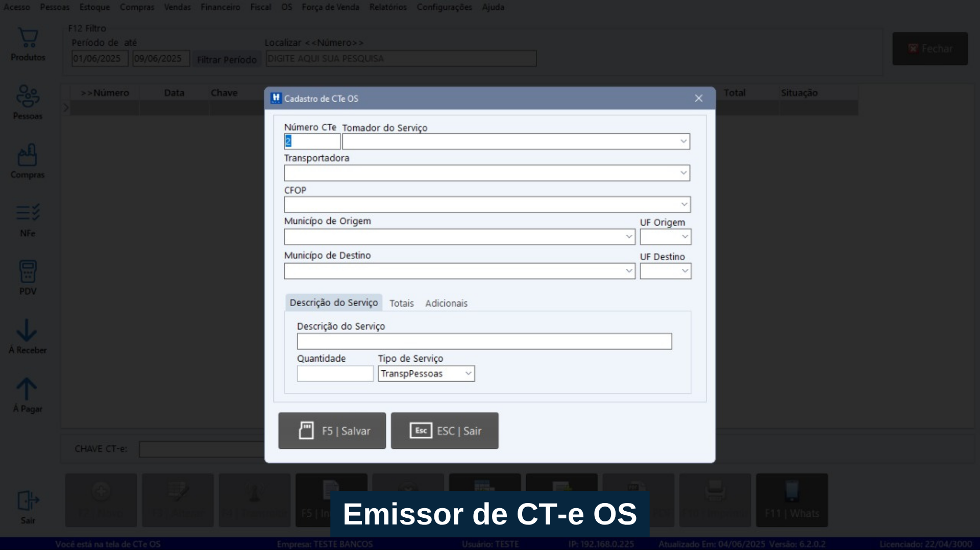
Task: Click the Número CTe input field
Action: tap(312, 141)
